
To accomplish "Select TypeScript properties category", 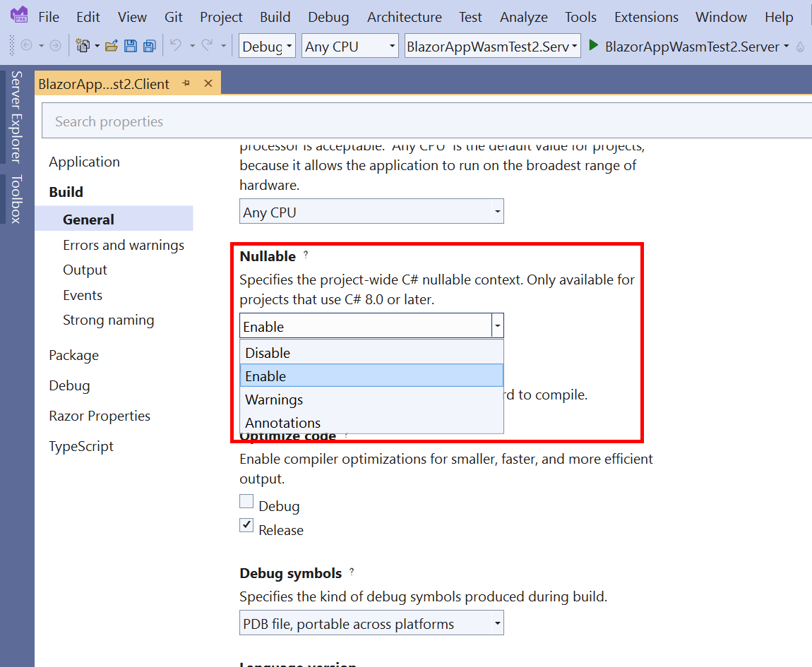I will click(x=80, y=446).
